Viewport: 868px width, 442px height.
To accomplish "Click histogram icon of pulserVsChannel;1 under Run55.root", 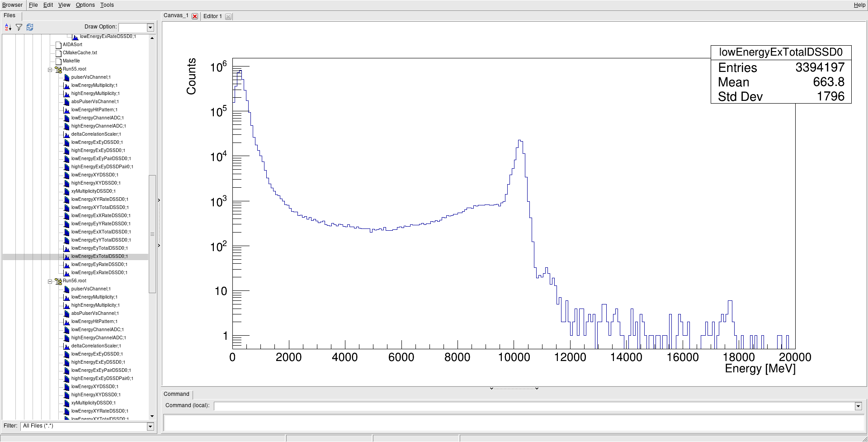I will [x=66, y=77].
